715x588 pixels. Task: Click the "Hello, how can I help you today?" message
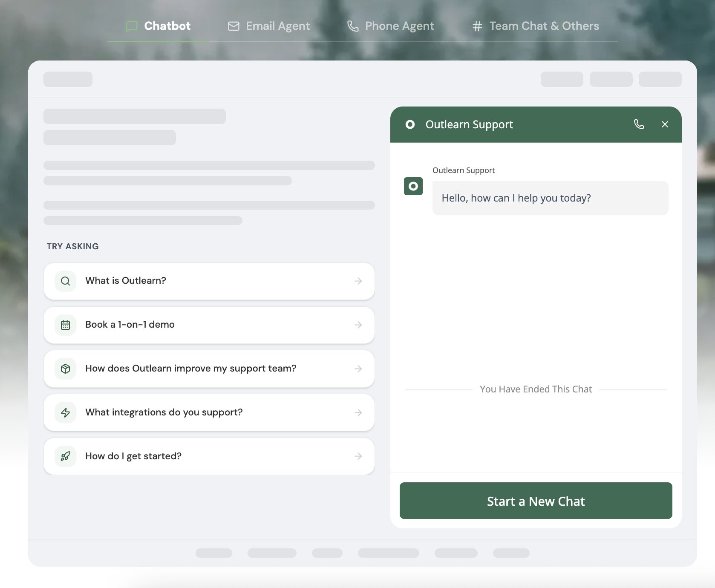(x=550, y=198)
